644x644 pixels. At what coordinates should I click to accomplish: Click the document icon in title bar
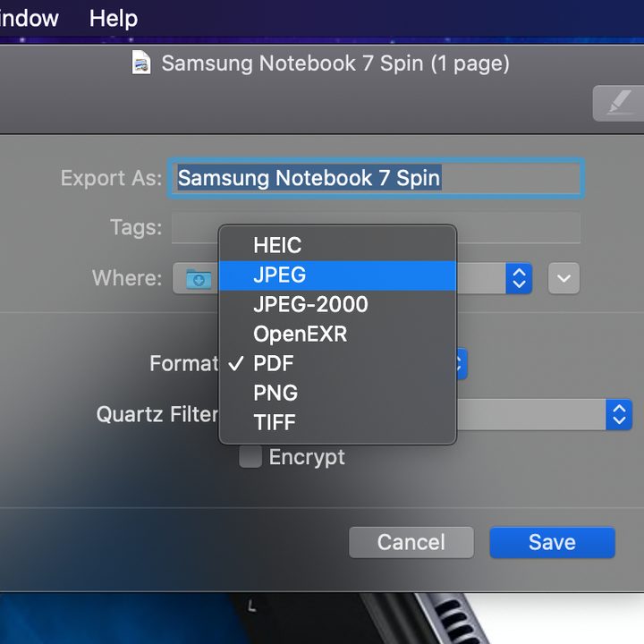(x=141, y=63)
